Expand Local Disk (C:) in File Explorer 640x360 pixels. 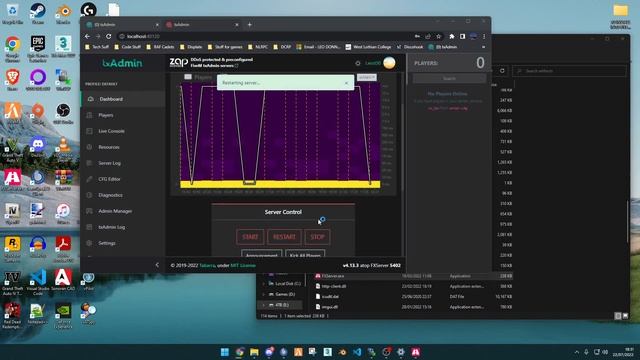coord(264,284)
